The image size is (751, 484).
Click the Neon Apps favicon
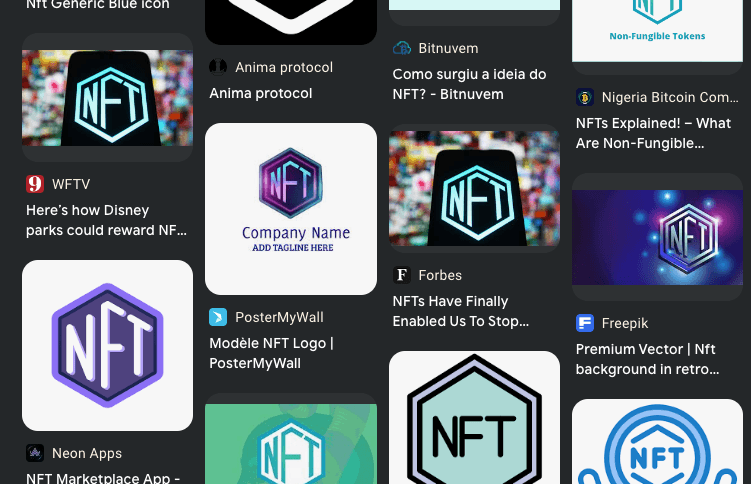click(x=35, y=453)
